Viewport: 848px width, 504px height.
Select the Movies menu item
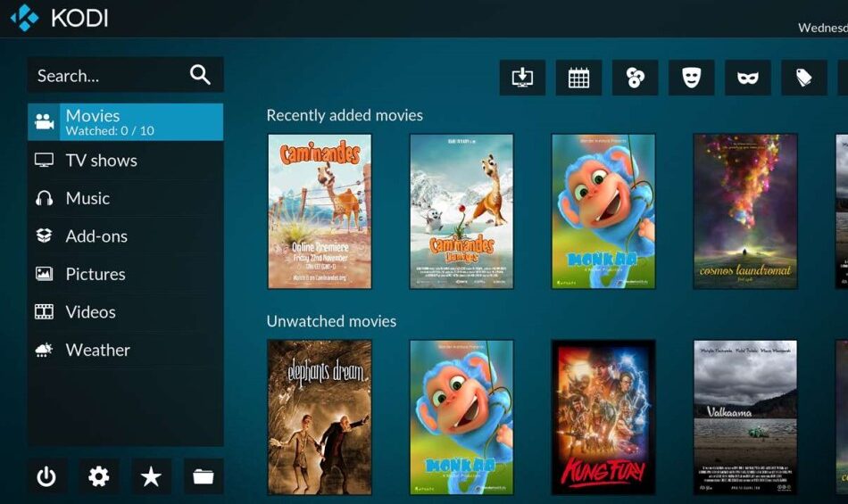[x=126, y=122]
